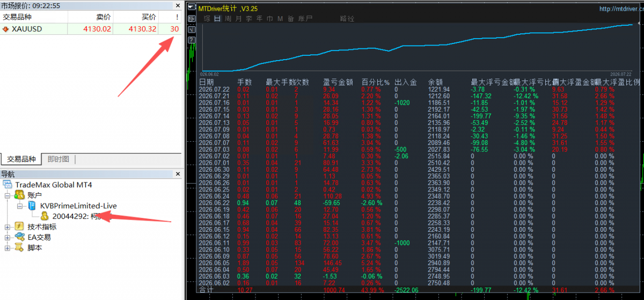The width and height of the screenshot is (644, 300).
Task: Select the 脚本 tree label
Action: pyautogui.click(x=35, y=247)
